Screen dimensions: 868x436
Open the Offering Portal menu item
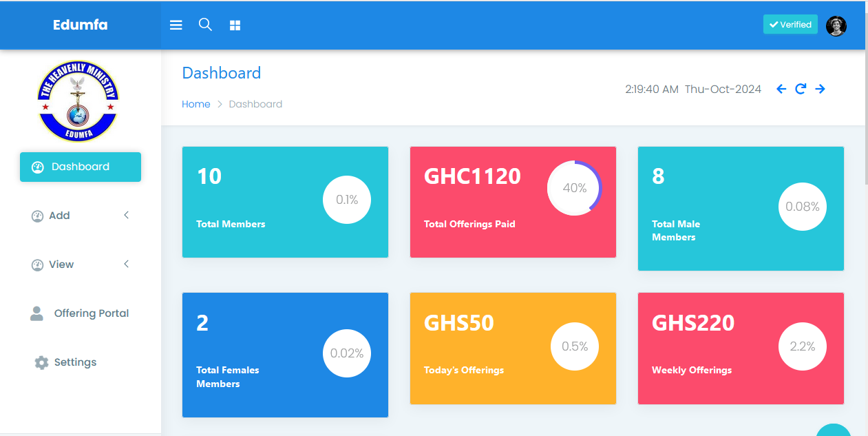click(81, 313)
